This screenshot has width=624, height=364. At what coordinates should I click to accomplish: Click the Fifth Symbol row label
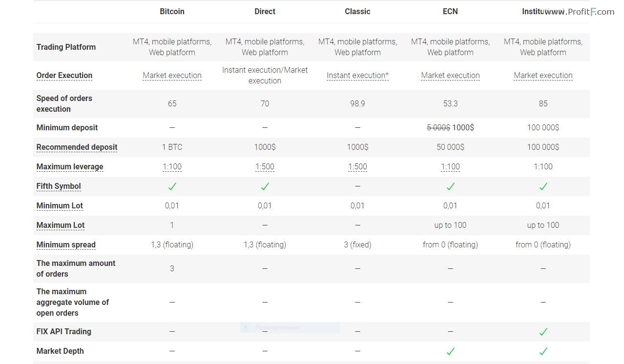click(59, 186)
